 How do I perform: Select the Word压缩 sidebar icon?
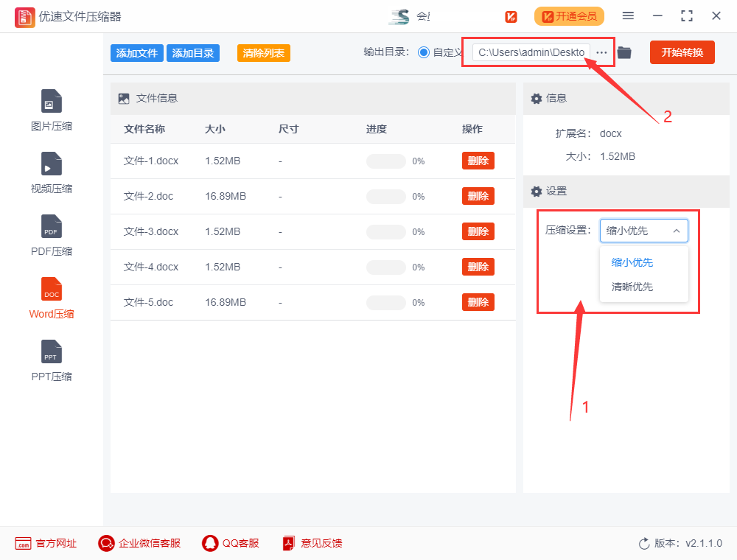(x=51, y=296)
